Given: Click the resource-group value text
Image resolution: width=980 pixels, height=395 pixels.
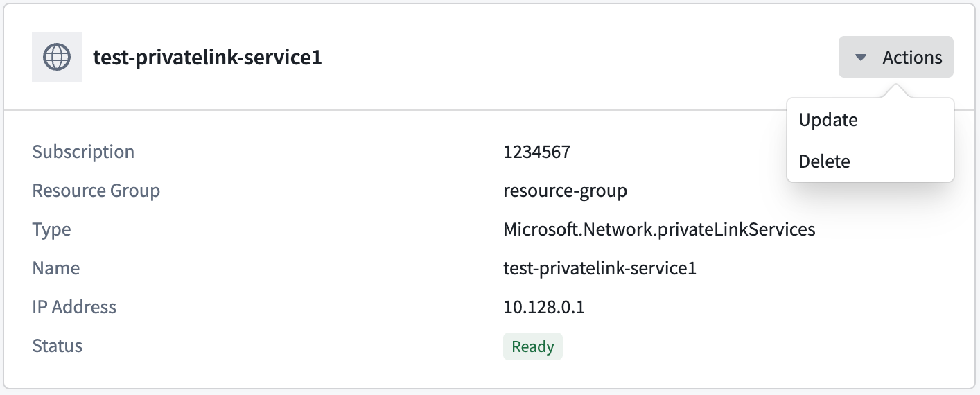Looking at the screenshot, I should [x=565, y=191].
